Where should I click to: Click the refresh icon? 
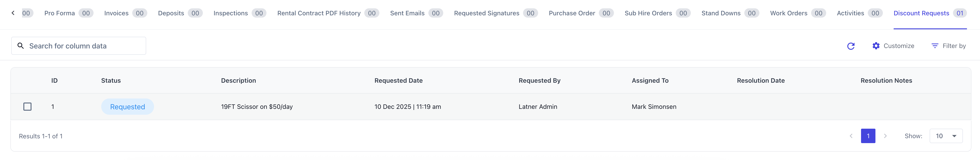point(851,46)
